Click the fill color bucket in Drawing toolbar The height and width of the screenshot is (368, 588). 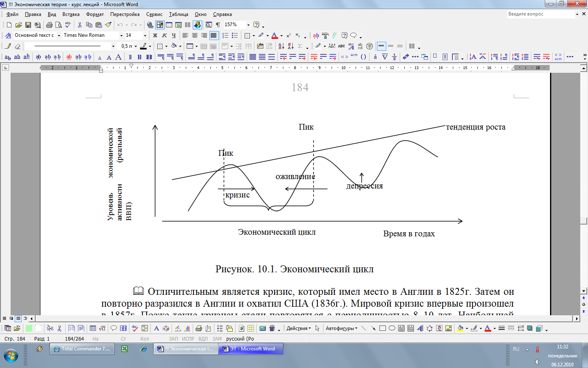461,328
